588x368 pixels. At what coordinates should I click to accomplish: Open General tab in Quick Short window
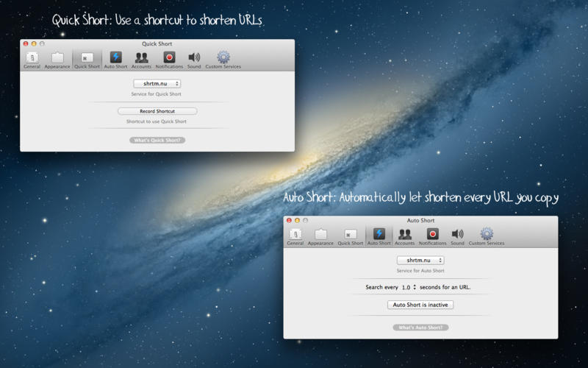click(x=32, y=60)
